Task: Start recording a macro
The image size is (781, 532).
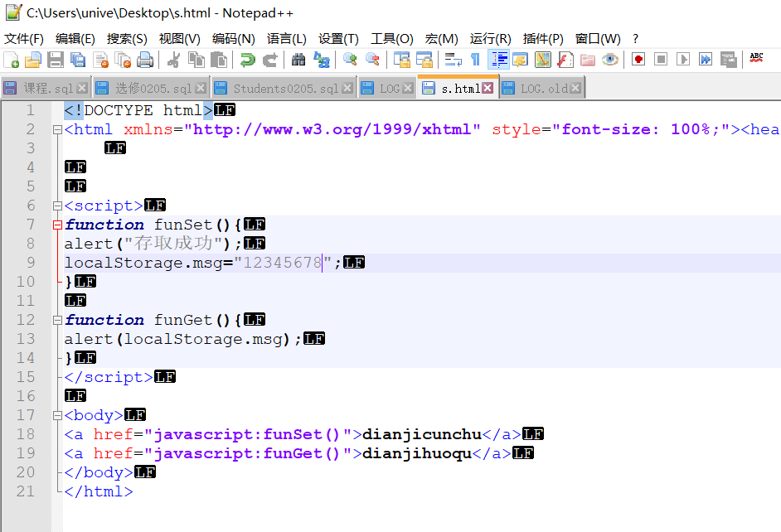Action: coord(638,60)
